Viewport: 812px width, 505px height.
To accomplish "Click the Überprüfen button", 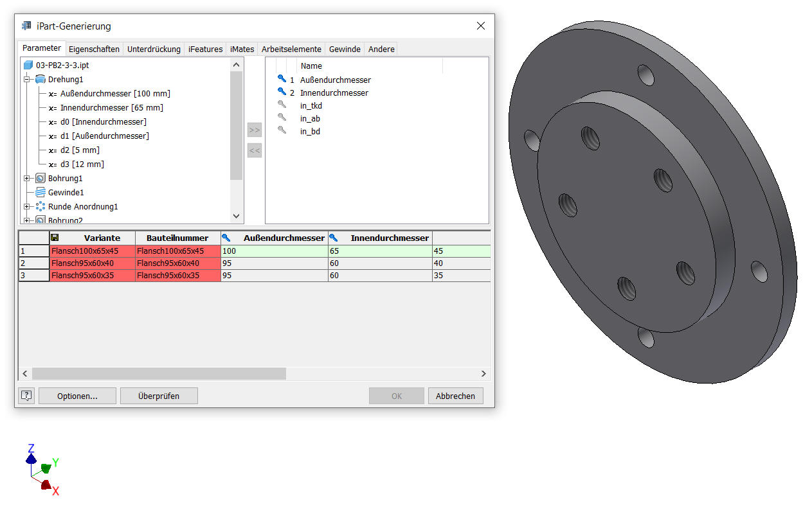I will point(159,396).
